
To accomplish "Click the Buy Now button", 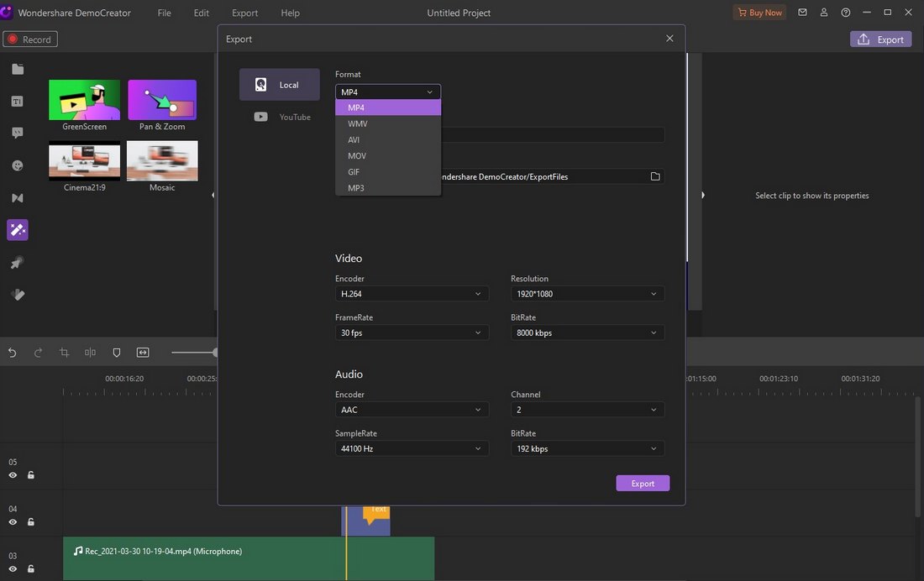I will tap(759, 13).
